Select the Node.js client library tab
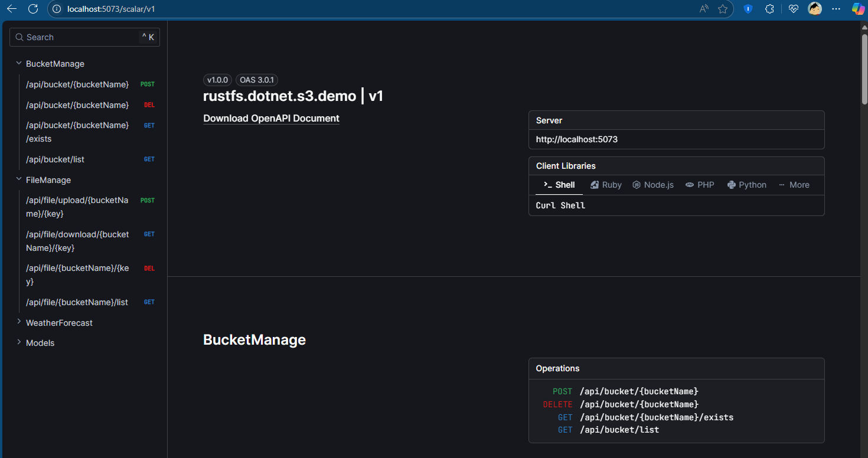This screenshot has height=458, width=868. tap(653, 185)
